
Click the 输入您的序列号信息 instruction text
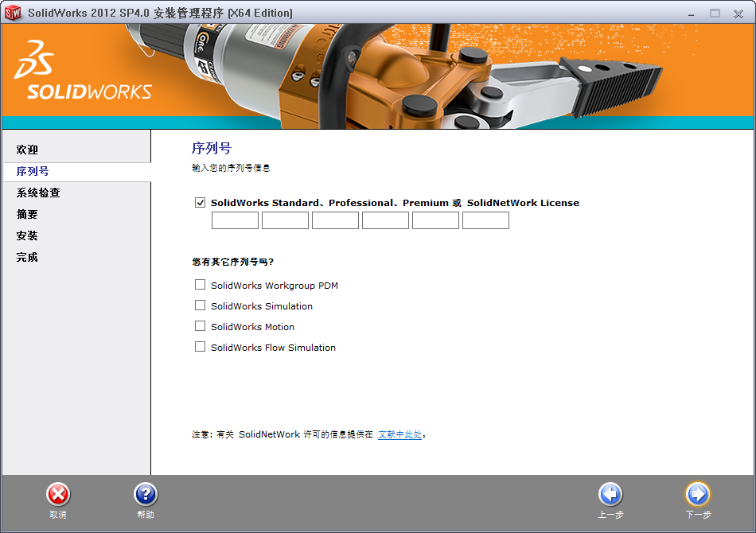231,168
